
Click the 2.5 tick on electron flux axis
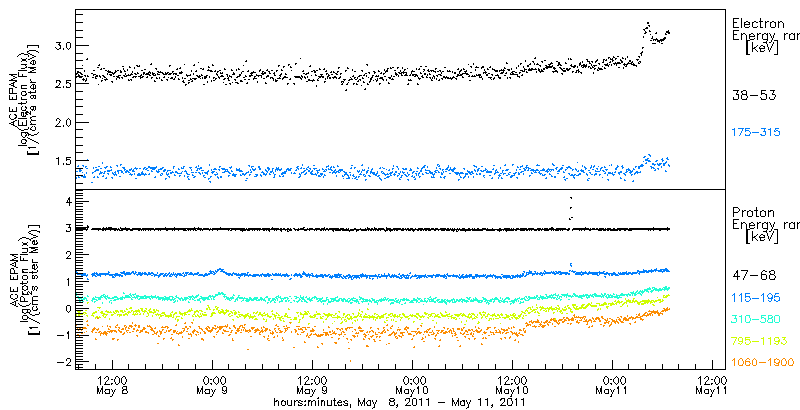[62, 84]
